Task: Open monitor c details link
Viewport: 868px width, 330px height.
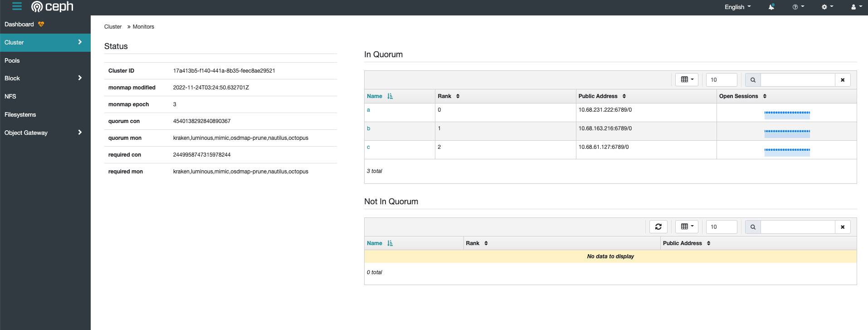Action: tap(368, 147)
